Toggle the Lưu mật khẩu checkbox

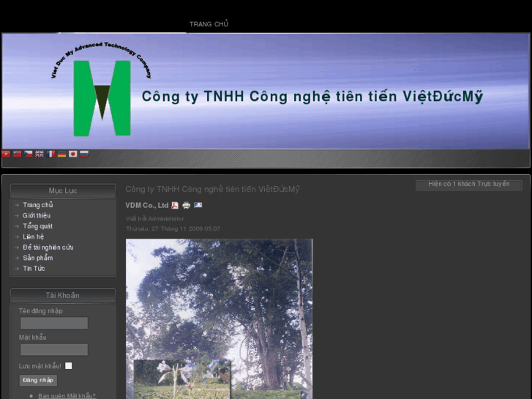click(x=69, y=366)
